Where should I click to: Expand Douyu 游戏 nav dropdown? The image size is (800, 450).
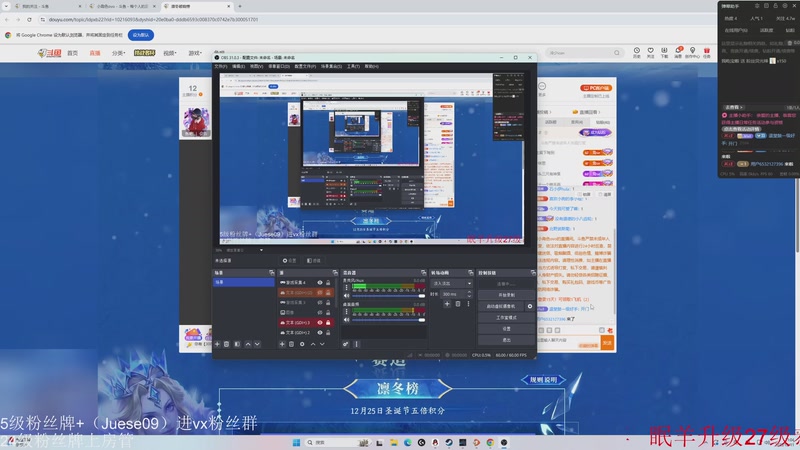[x=195, y=53]
